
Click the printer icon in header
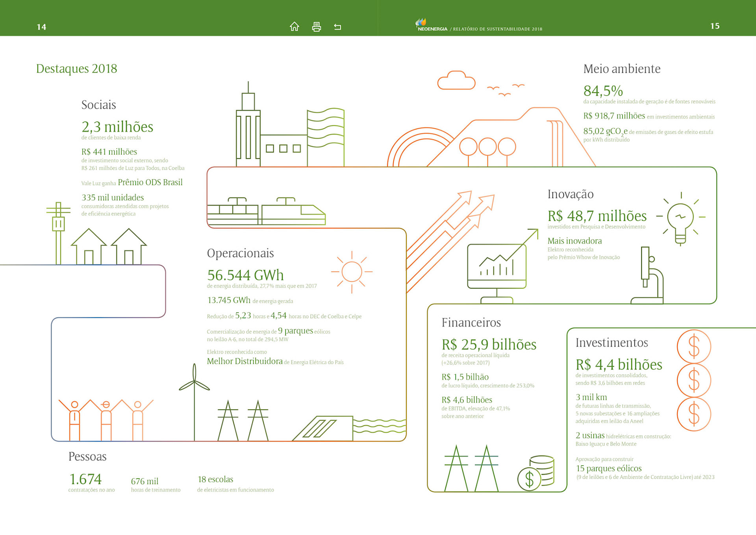(x=316, y=26)
